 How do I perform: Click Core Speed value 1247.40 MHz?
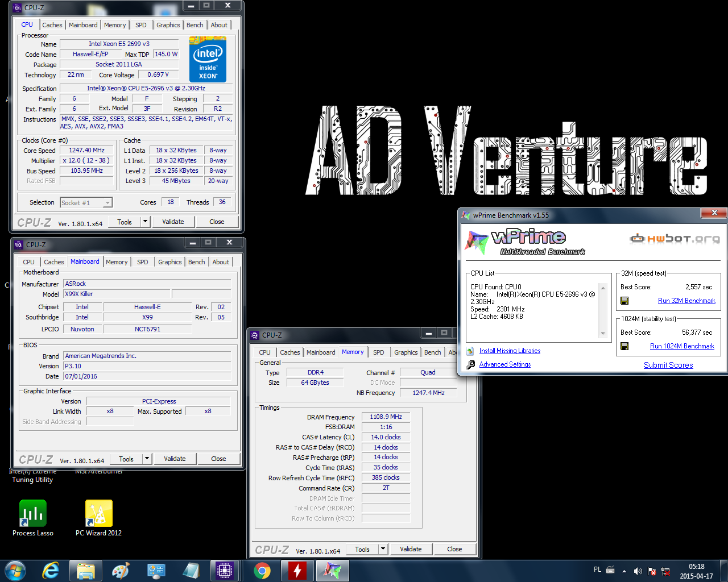(x=86, y=150)
